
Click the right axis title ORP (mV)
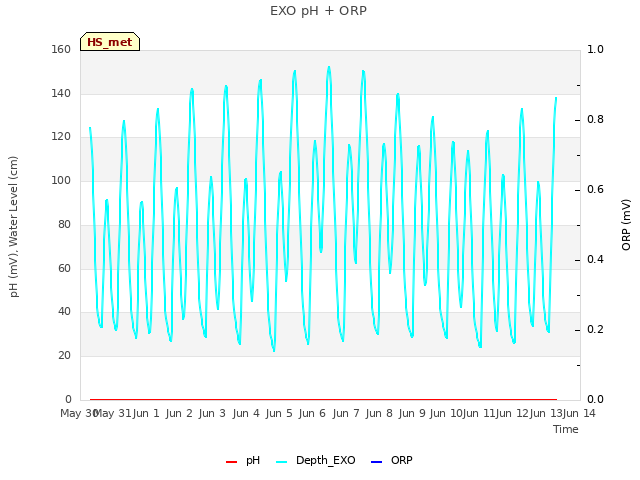[x=626, y=225]
